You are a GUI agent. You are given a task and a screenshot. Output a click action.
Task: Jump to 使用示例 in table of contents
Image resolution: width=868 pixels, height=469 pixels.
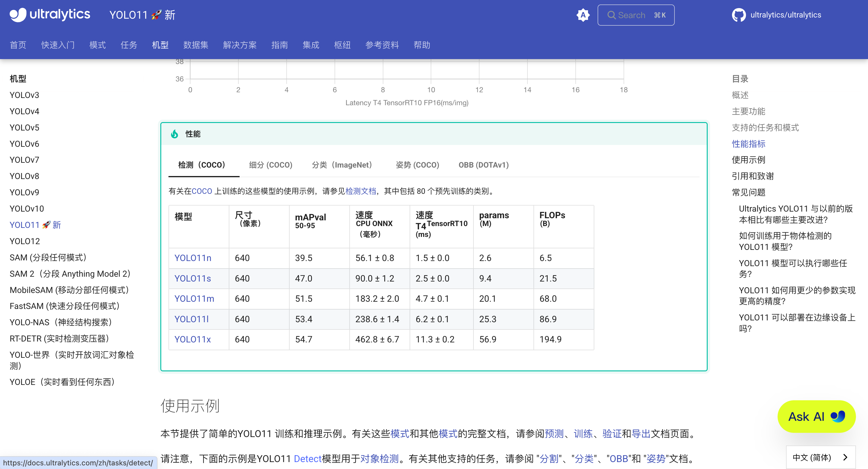(x=748, y=160)
